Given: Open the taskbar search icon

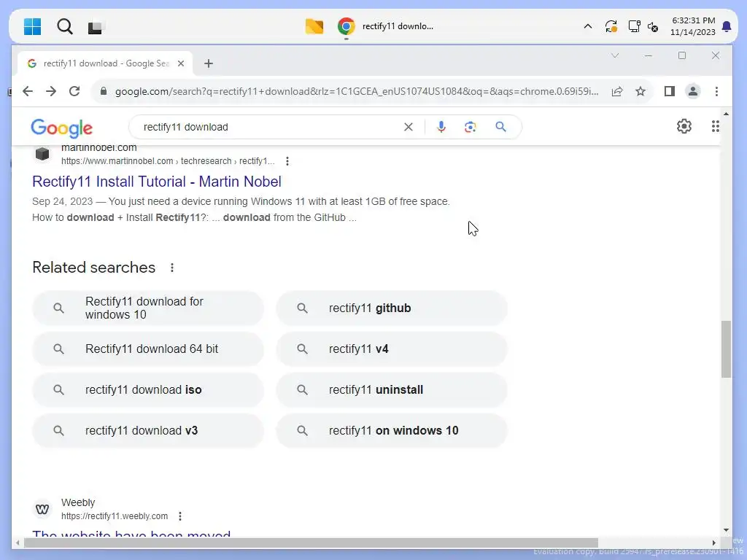Looking at the screenshot, I should coord(64,27).
